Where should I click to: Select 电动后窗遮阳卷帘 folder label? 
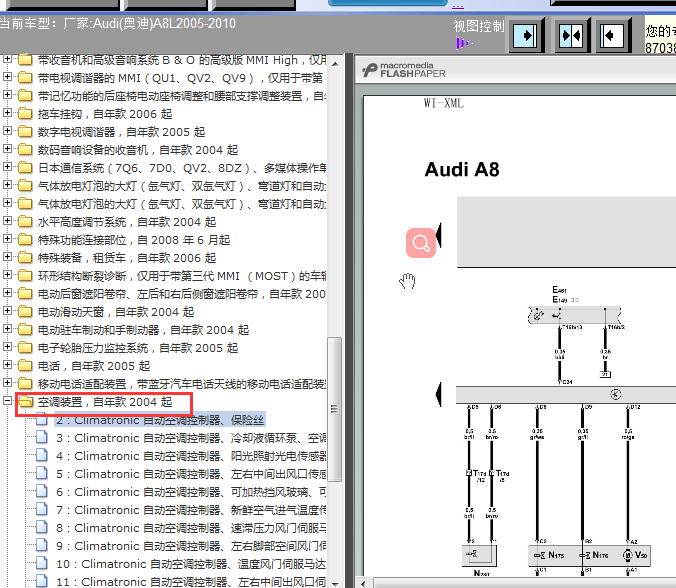pyautogui.click(x=182, y=294)
